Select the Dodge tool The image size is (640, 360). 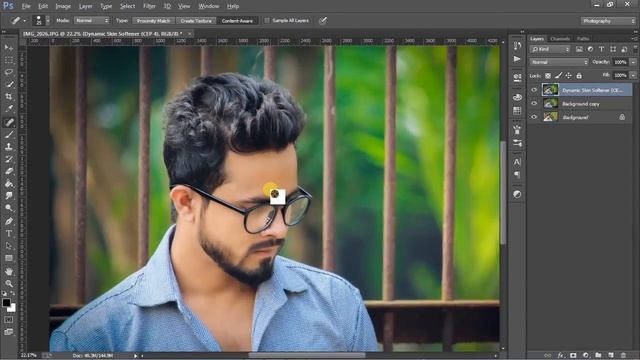pos(9,208)
